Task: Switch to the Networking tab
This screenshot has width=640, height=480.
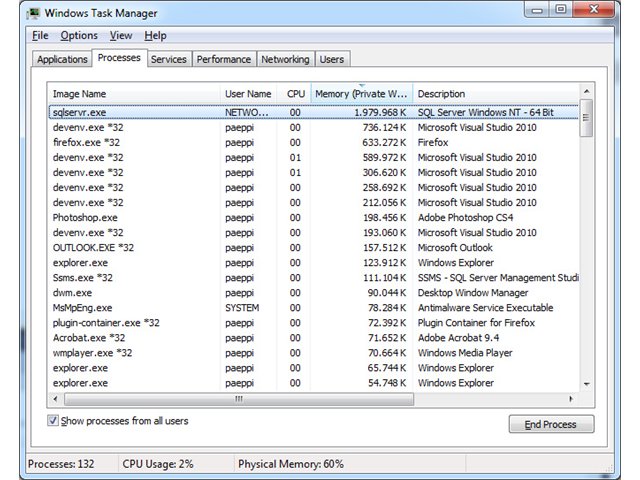Action: click(x=285, y=60)
